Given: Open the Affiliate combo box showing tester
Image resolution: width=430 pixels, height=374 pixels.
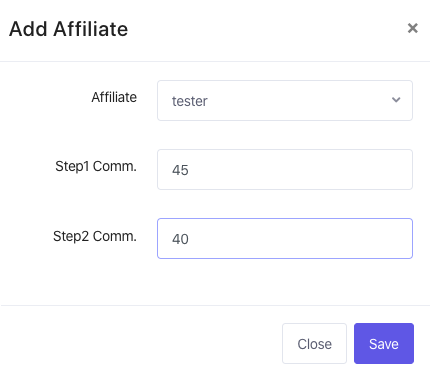Looking at the screenshot, I should (285, 100).
